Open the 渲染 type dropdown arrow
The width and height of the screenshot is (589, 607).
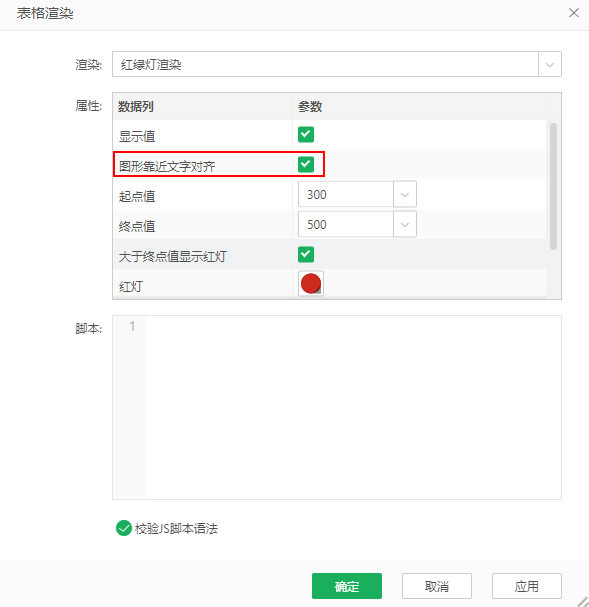(x=550, y=64)
